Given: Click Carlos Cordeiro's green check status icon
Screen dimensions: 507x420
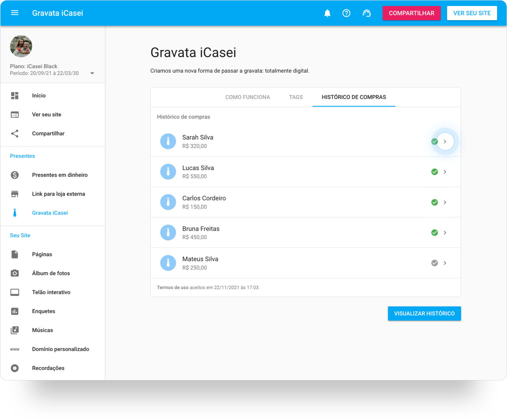Looking at the screenshot, I should click(x=435, y=202).
